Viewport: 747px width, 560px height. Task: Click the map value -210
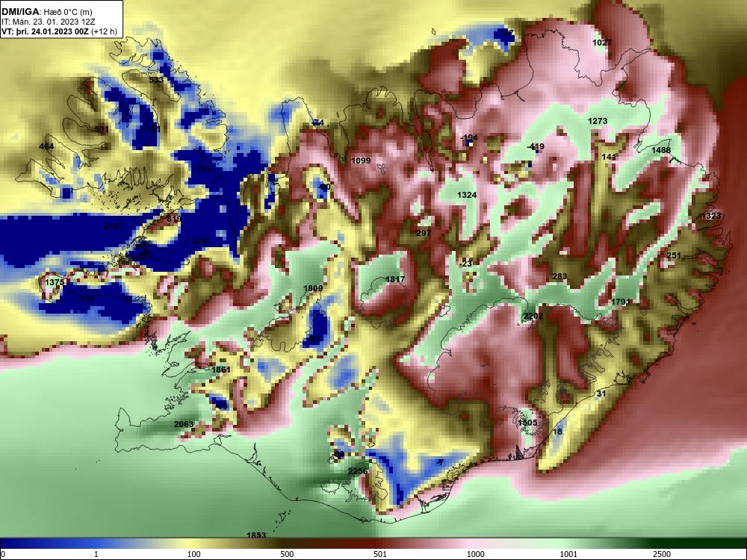111,226
